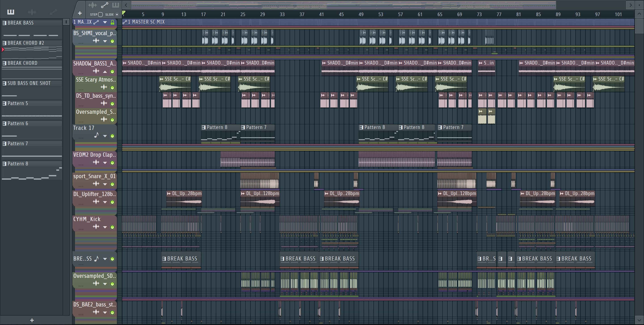644x325 pixels.
Task: Mute the BS_SHMI_vocal_p track
Action: 112,41
